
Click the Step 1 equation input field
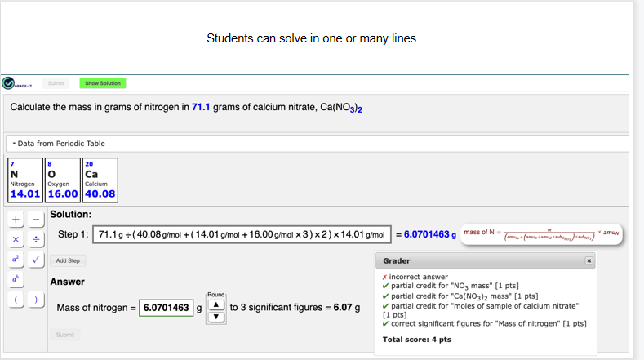pos(242,235)
